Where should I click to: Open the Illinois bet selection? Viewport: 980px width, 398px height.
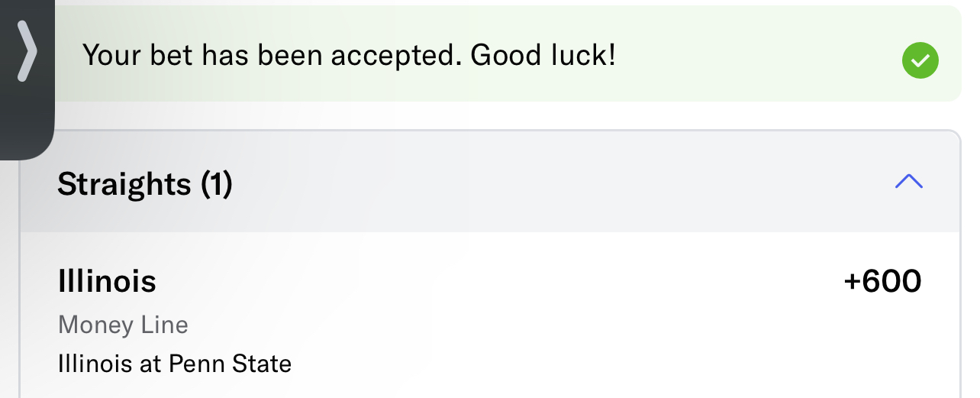click(x=107, y=282)
